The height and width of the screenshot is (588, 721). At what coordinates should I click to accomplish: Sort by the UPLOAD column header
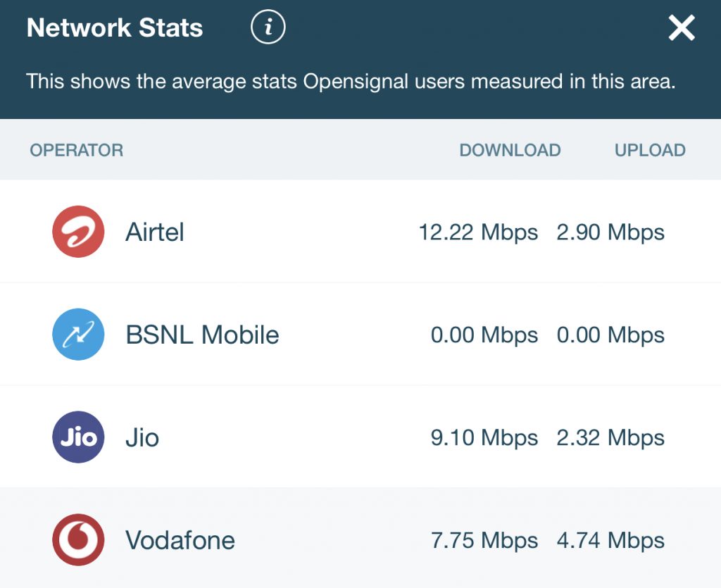click(650, 150)
